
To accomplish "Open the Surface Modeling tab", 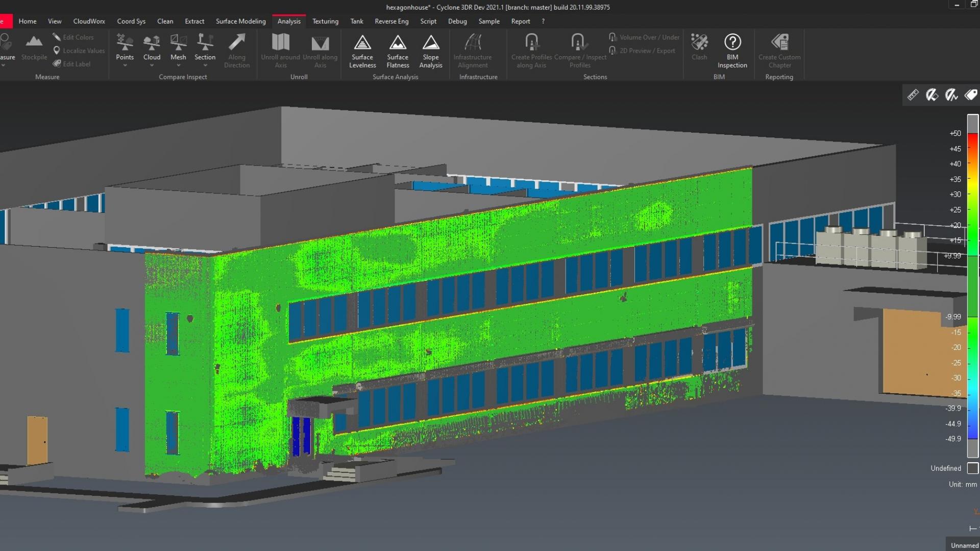I will [x=241, y=21].
